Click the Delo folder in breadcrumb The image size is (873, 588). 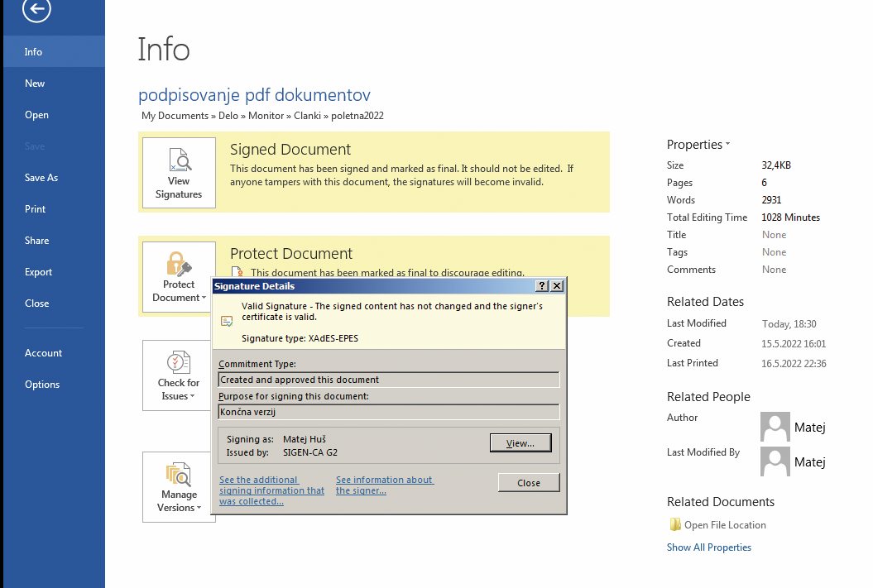(228, 116)
